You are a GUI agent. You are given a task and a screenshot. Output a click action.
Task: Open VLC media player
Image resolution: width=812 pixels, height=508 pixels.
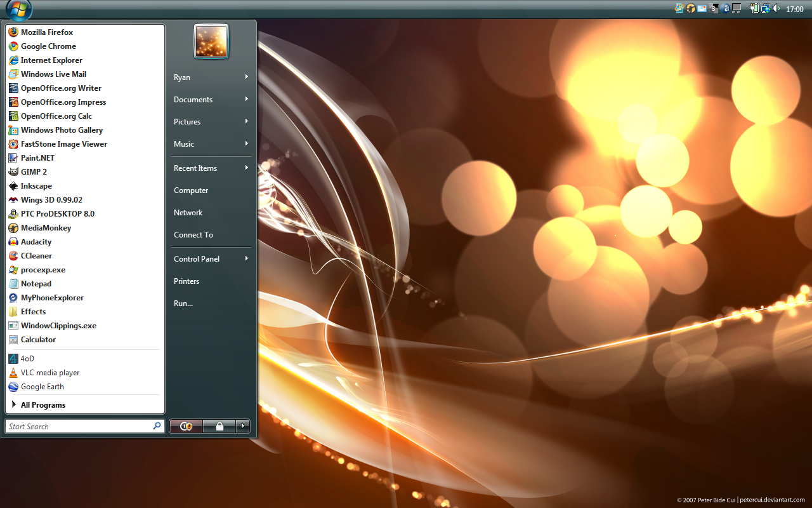point(85,373)
